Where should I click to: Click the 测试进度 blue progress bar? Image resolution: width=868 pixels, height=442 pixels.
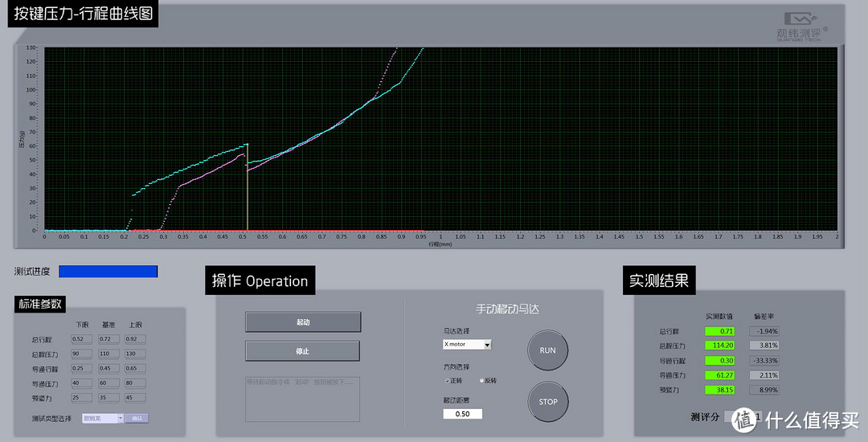(108, 272)
